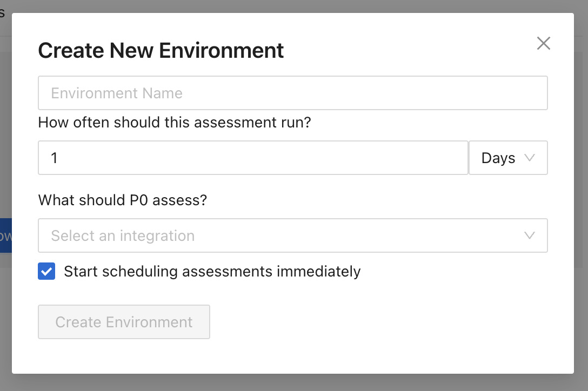
Task: Click the blue button partially hidden behind dialog
Action: pyautogui.click(x=5, y=235)
